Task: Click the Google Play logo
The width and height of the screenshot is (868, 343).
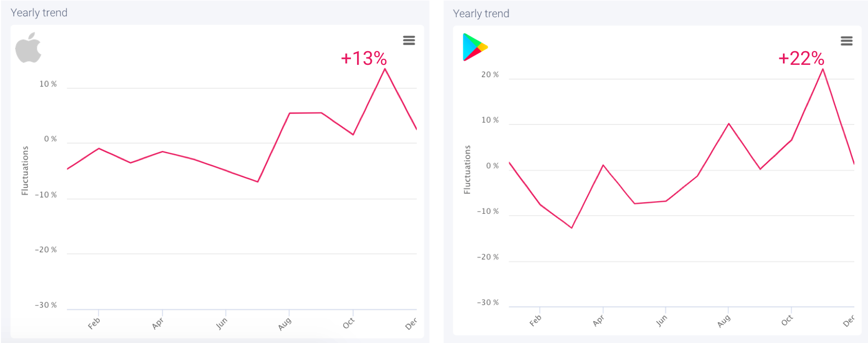Action: [x=475, y=47]
